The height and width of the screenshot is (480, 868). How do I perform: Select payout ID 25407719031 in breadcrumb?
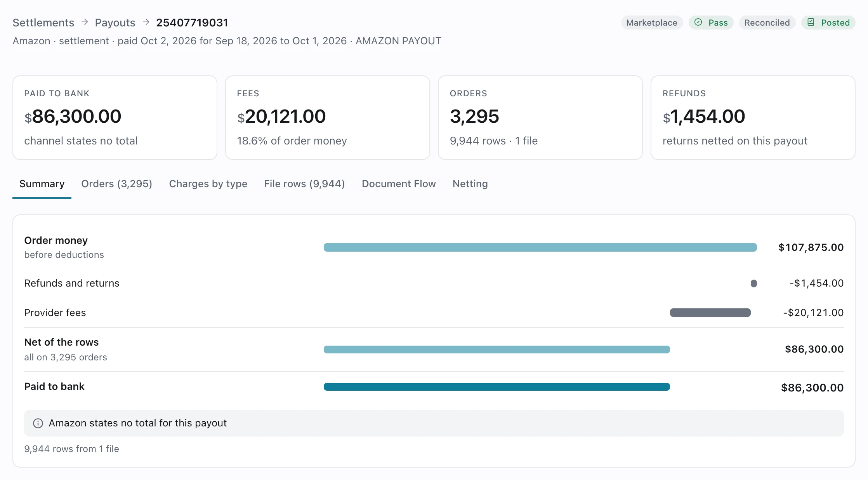192,23
